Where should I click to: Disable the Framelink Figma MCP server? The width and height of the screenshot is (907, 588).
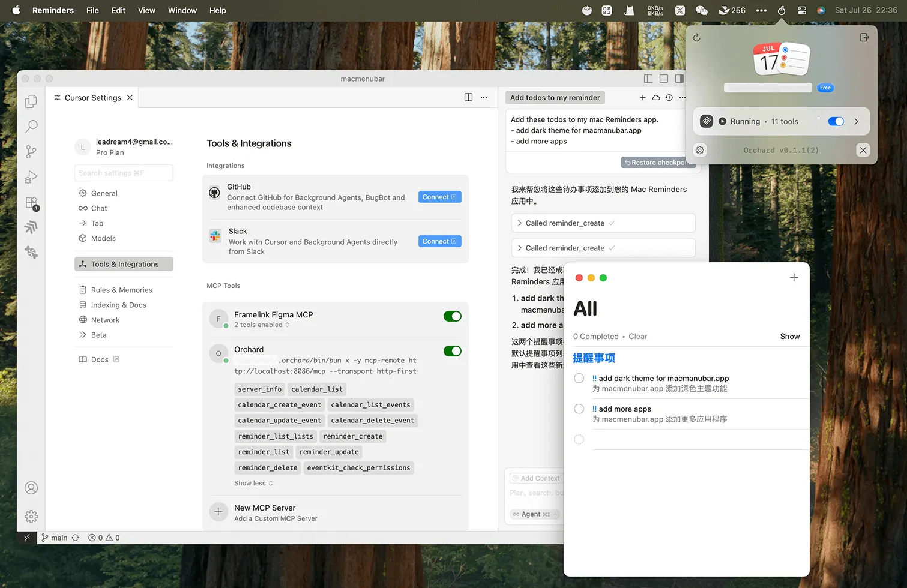[452, 316]
